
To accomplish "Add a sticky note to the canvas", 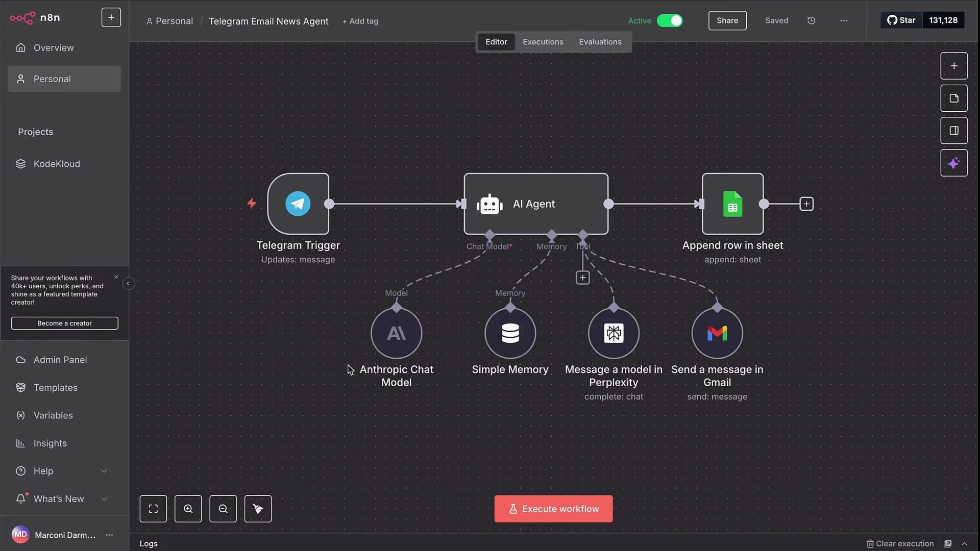I will [954, 98].
